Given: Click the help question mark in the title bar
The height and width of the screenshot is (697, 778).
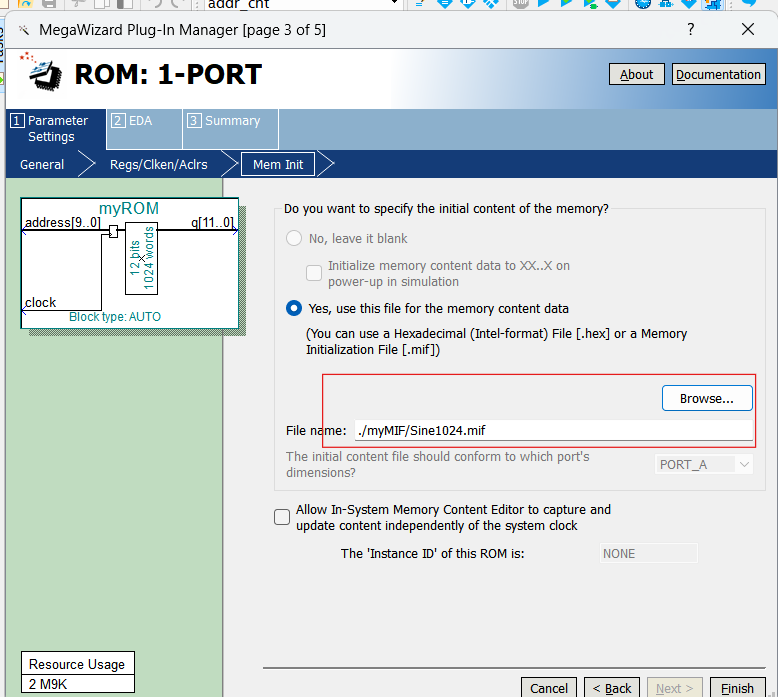Looking at the screenshot, I should pos(691,29).
